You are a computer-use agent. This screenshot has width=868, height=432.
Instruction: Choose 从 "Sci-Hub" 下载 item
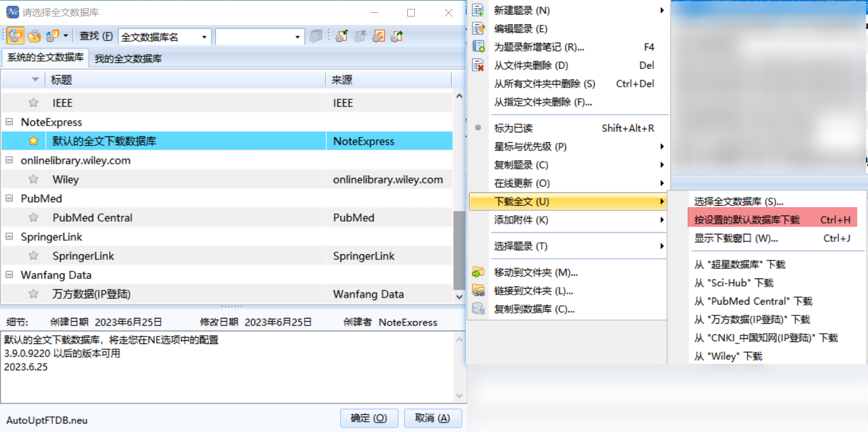coord(766,283)
